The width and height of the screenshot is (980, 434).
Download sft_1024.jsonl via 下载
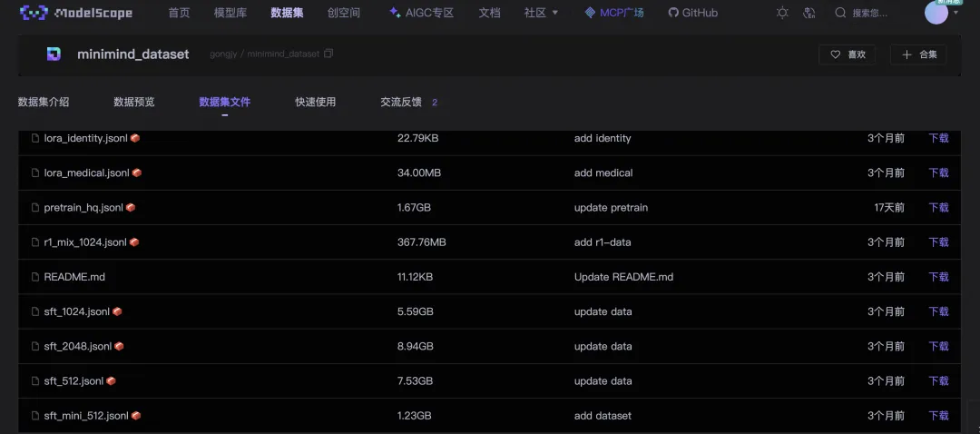[938, 311]
